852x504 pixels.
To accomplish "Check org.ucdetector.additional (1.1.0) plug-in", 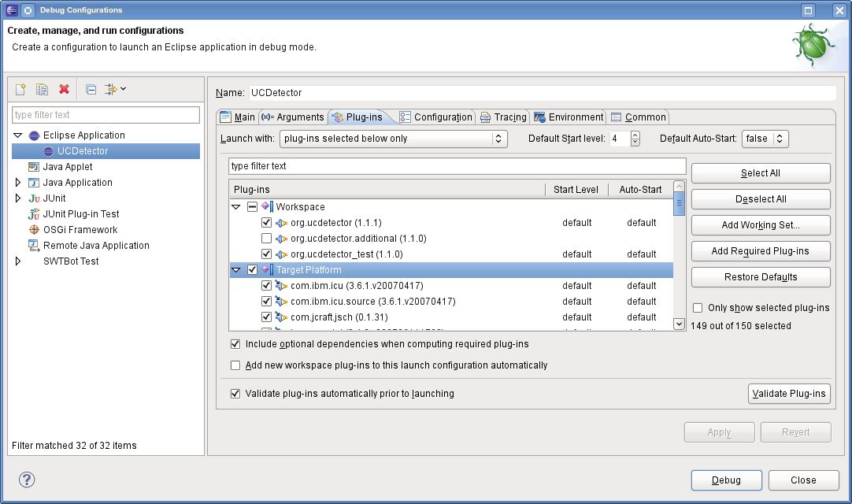I will point(266,238).
